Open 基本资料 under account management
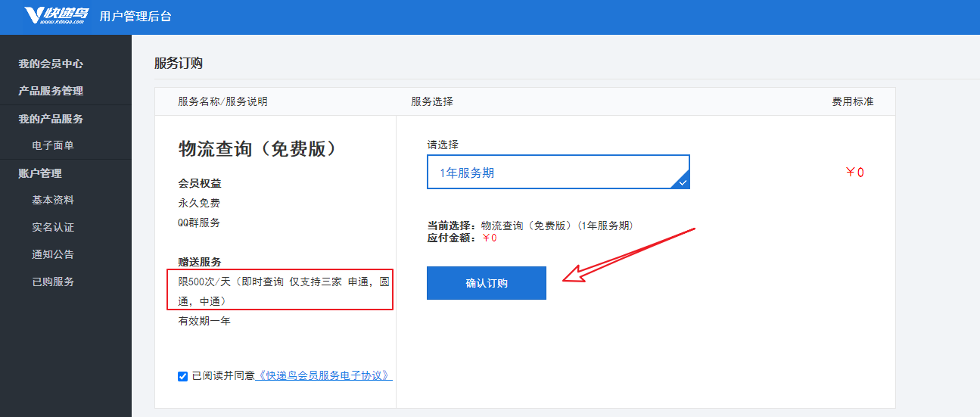 pos(53,201)
